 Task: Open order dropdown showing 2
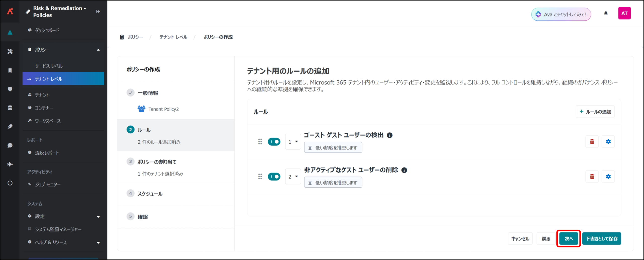point(293,177)
